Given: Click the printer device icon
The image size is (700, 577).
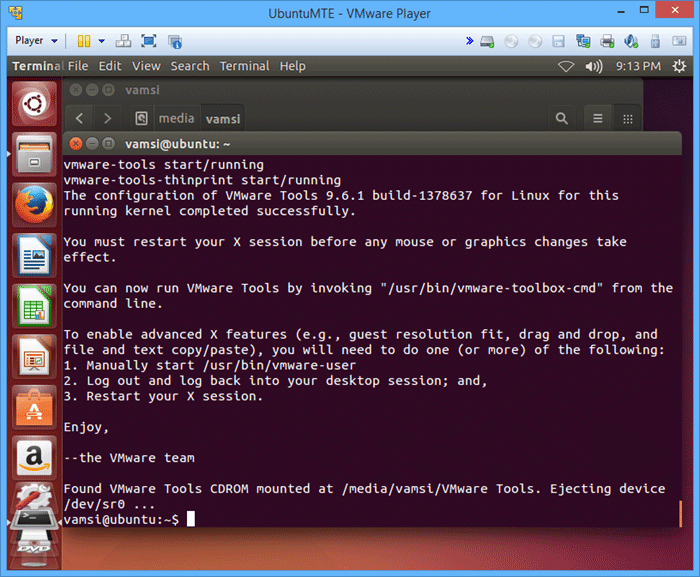Looking at the screenshot, I should (607, 42).
